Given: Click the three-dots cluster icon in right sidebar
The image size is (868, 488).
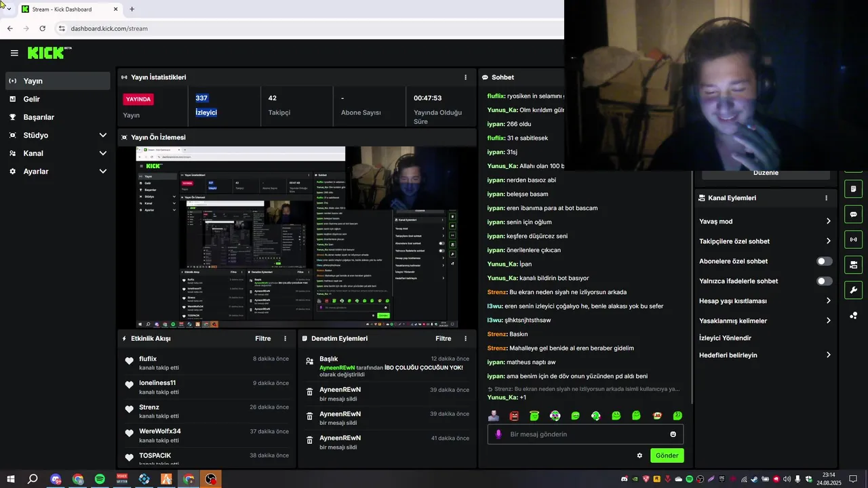Looking at the screenshot, I should 853,315.
